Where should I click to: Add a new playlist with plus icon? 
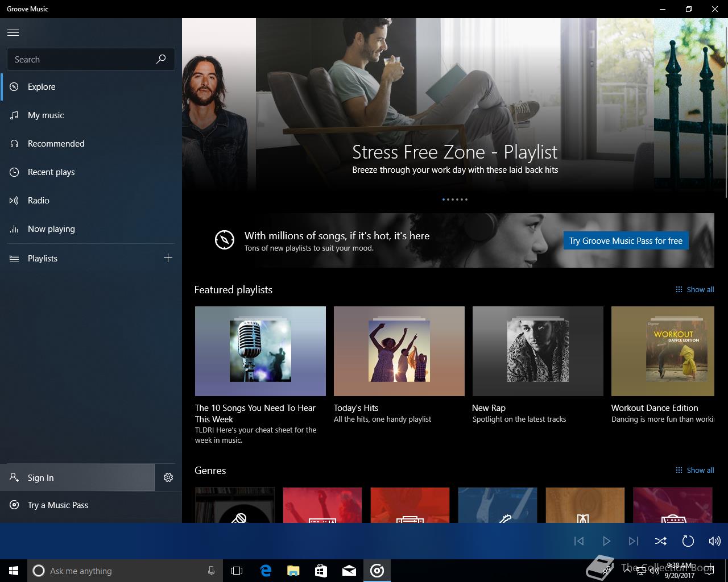click(168, 258)
